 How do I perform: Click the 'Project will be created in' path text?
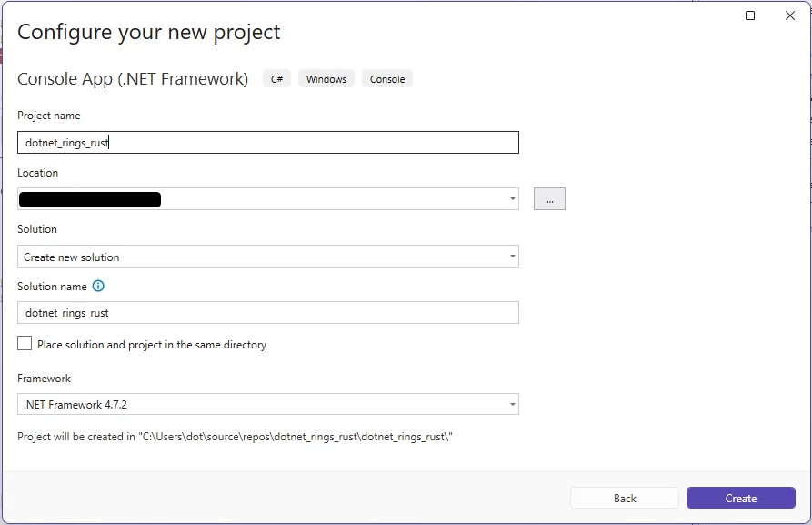pyautogui.click(x=235, y=437)
